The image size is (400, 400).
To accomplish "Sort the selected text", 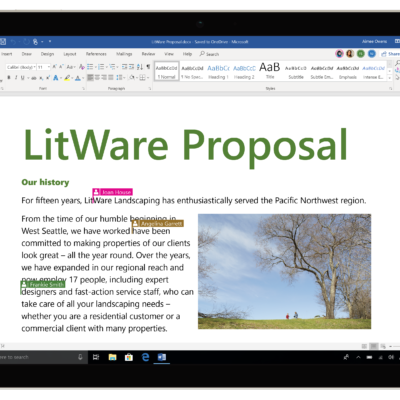I will (x=140, y=67).
